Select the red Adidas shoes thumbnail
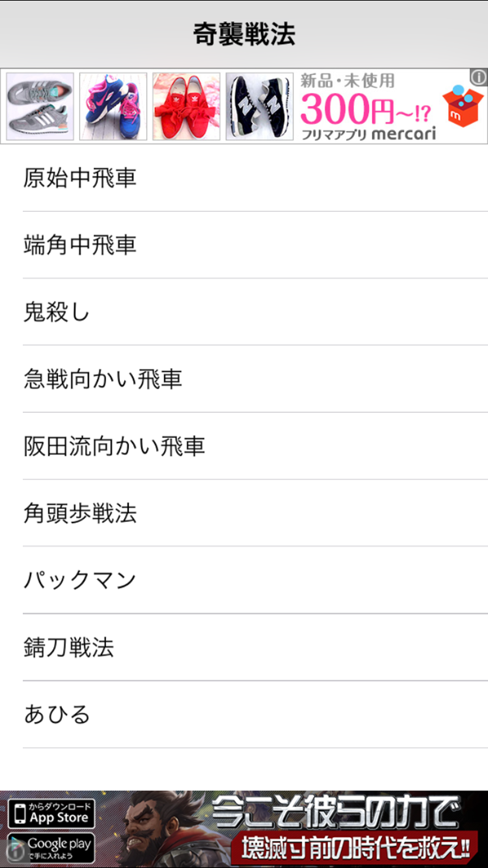 click(186, 107)
